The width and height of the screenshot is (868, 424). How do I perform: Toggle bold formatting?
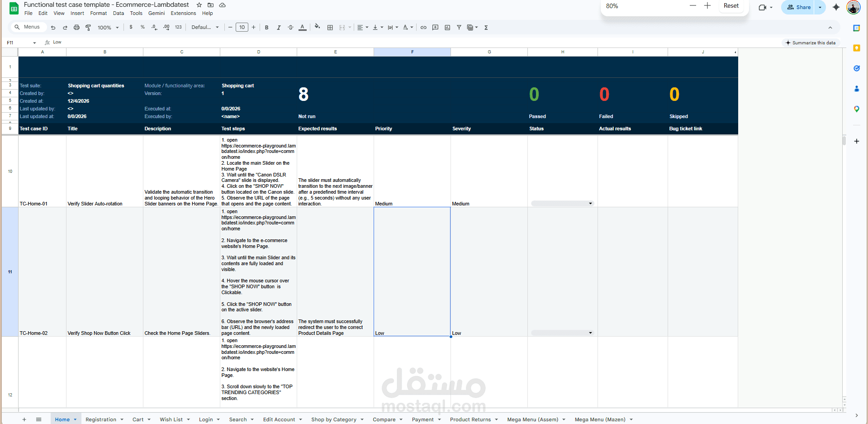267,28
